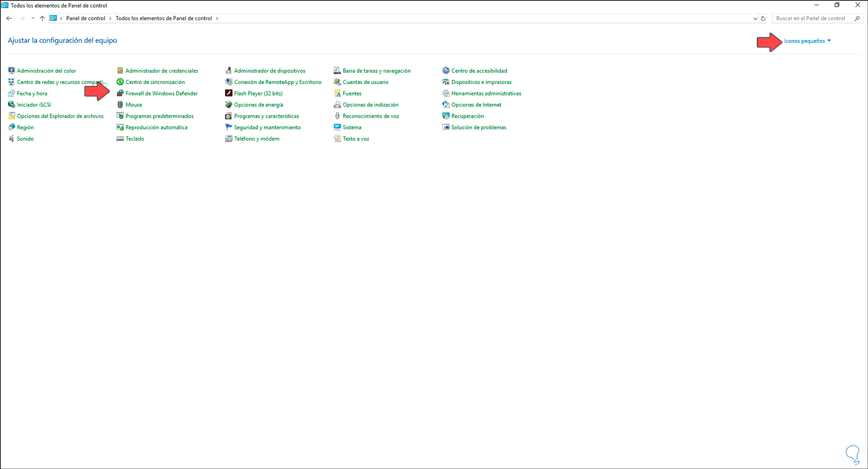Open Barra de tareas y navegación
868x469 pixels.
pyautogui.click(x=377, y=71)
